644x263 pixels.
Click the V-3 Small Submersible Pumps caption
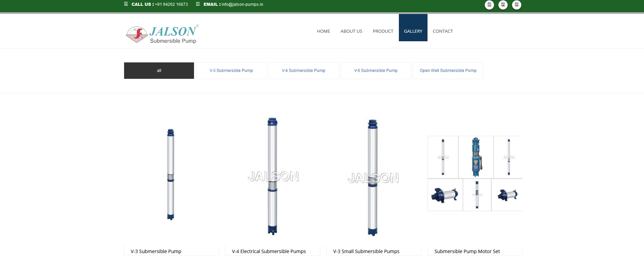click(366, 251)
